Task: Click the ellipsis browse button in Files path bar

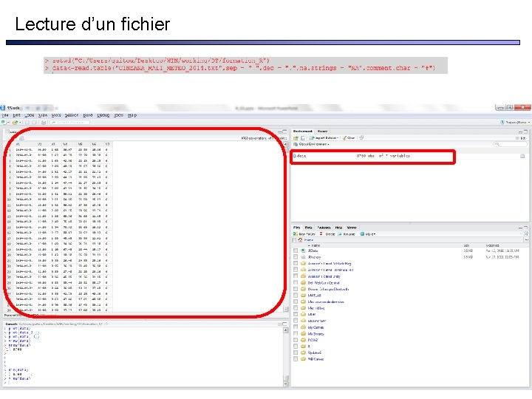Action: click(526, 240)
